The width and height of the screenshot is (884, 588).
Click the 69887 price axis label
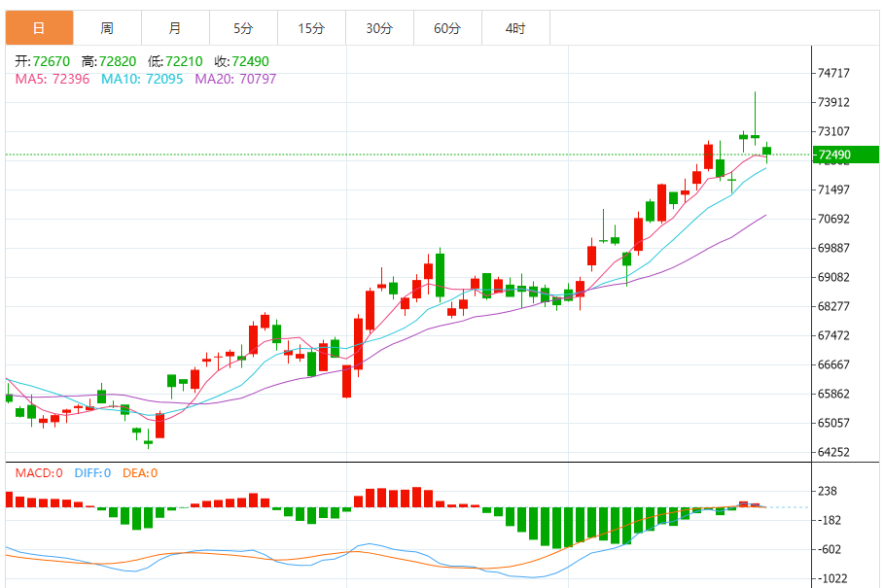click(x=833, y=248)
